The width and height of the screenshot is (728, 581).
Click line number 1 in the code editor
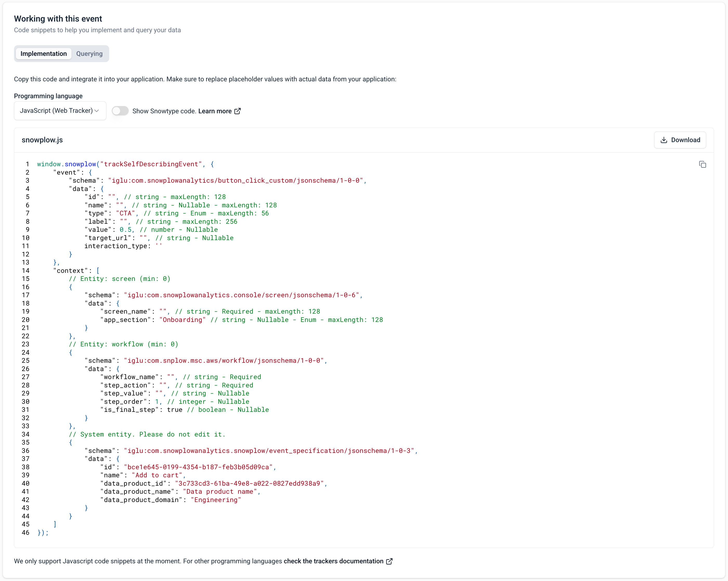point(27,164)
